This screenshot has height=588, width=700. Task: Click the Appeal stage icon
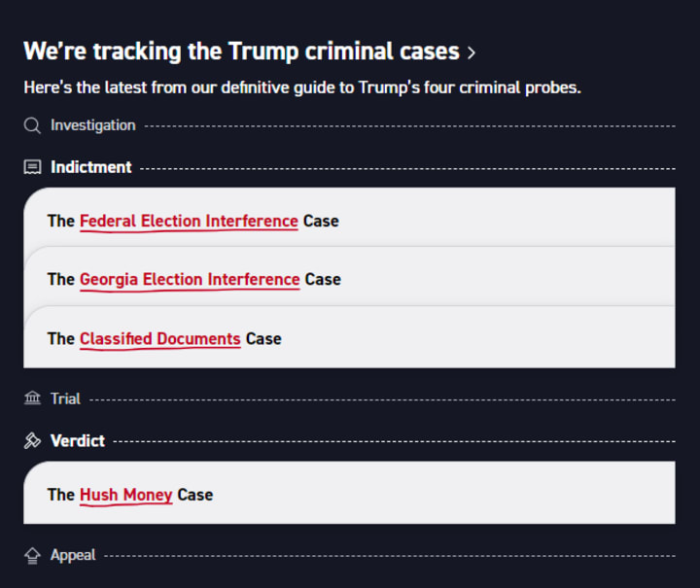(x=32, y=555)
